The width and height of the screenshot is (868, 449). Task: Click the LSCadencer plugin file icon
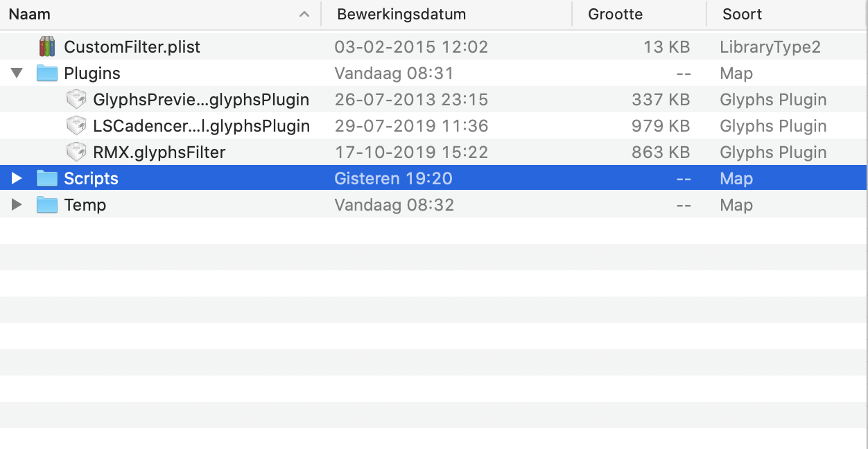pos(76,126)
